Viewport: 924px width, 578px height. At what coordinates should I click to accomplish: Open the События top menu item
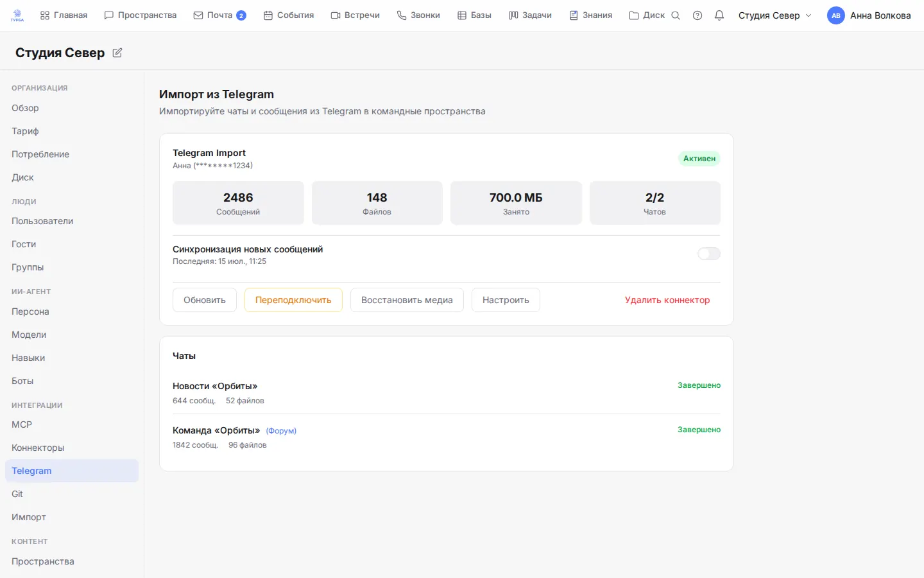tap(289, 15)
